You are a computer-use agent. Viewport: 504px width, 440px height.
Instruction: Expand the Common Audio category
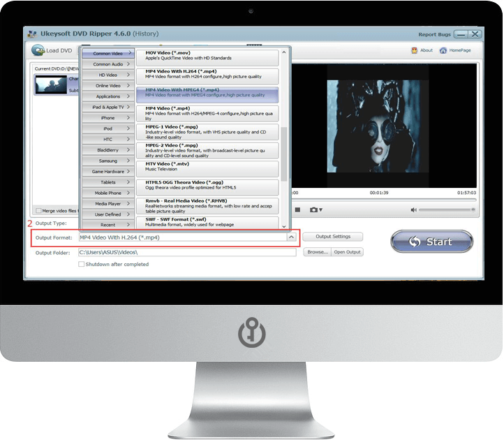108,64
